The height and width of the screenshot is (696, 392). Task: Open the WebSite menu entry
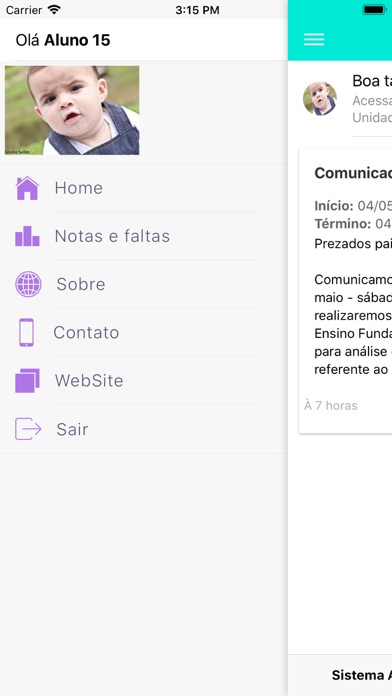(x=144, y=380)
